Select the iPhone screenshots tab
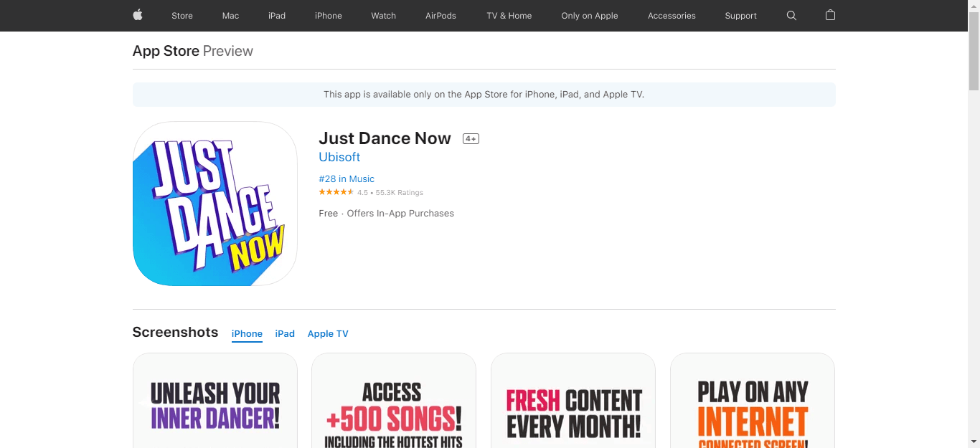The image size is (980, 448). (247, 334)
